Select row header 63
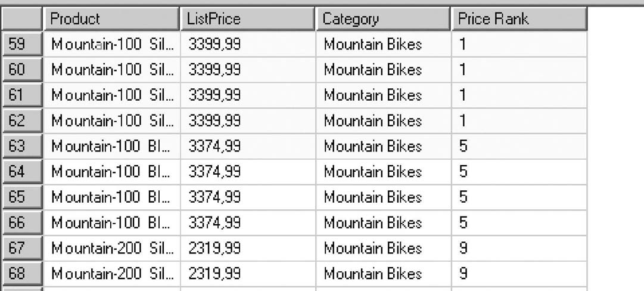The width and height of the screenshot is (644, 291). (22, 146)
